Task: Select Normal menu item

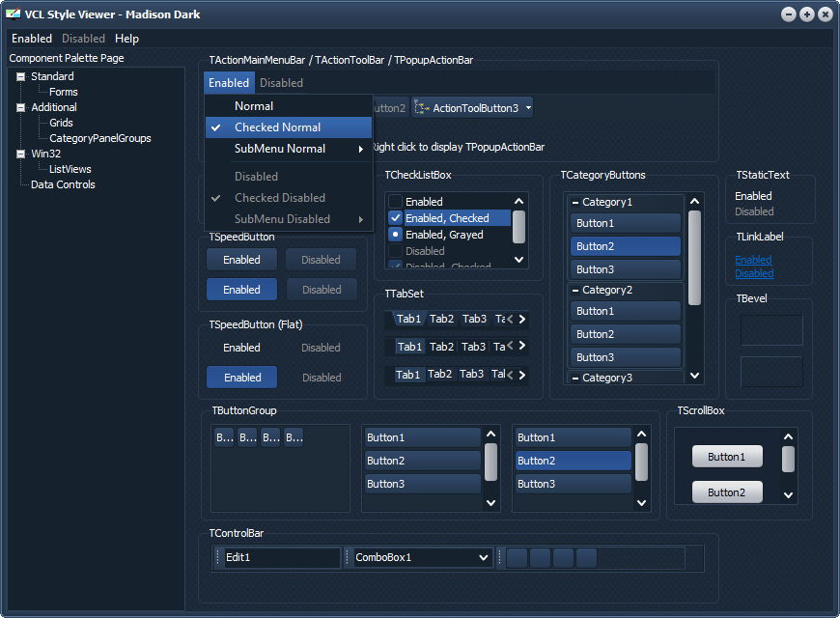Action: point(289,106)
